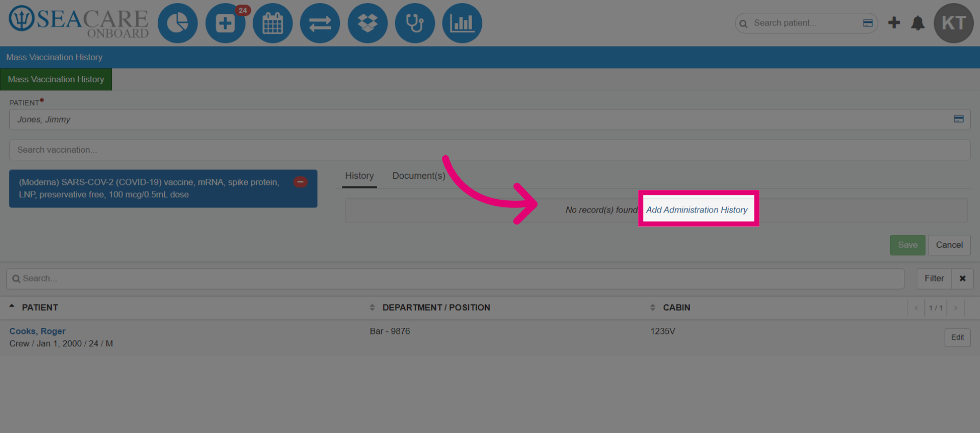Click the transfer arrows icon
The image size is (980, 433).
tap(320, 23)
